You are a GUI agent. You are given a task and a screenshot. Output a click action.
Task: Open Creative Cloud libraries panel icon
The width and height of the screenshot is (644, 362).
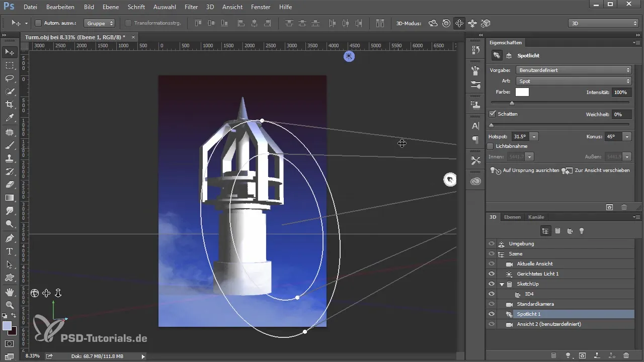click(x=475, y=182)
